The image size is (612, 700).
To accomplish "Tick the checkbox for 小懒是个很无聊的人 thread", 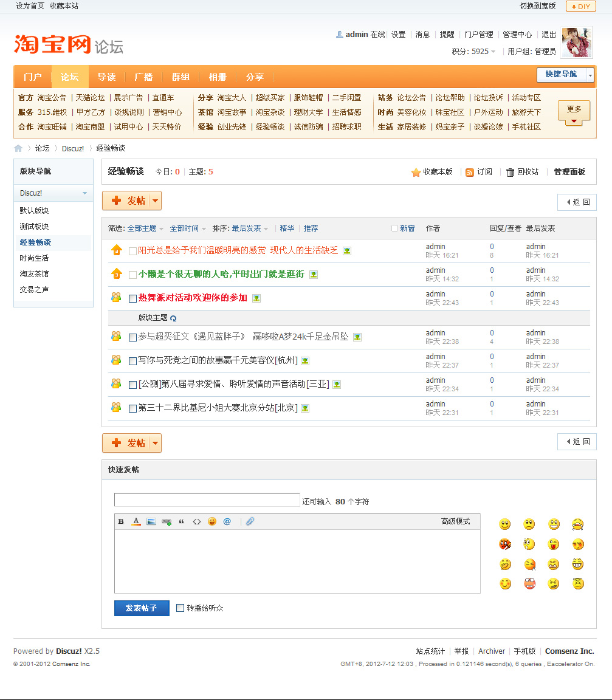I will [x=132, y=275].
